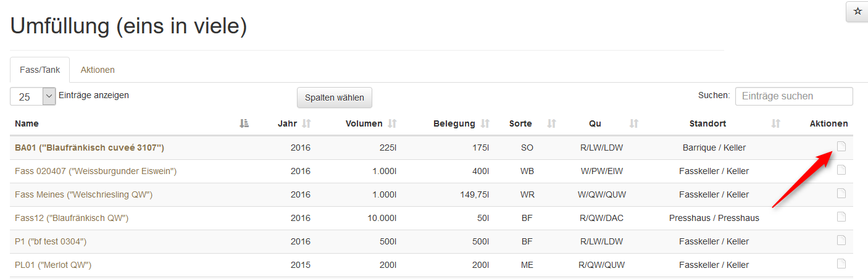Open action icon for Fass Meines row

(841, 193)
